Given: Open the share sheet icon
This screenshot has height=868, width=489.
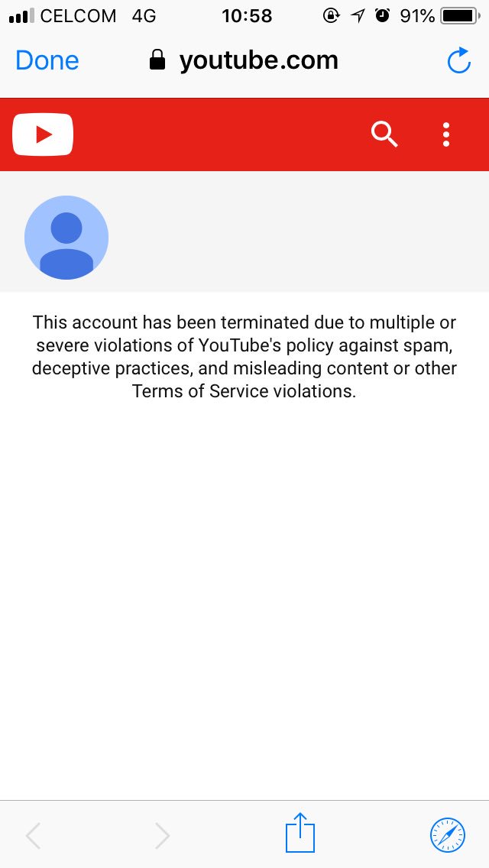Looking at the screenshot, I should click(x=300, y=833).
